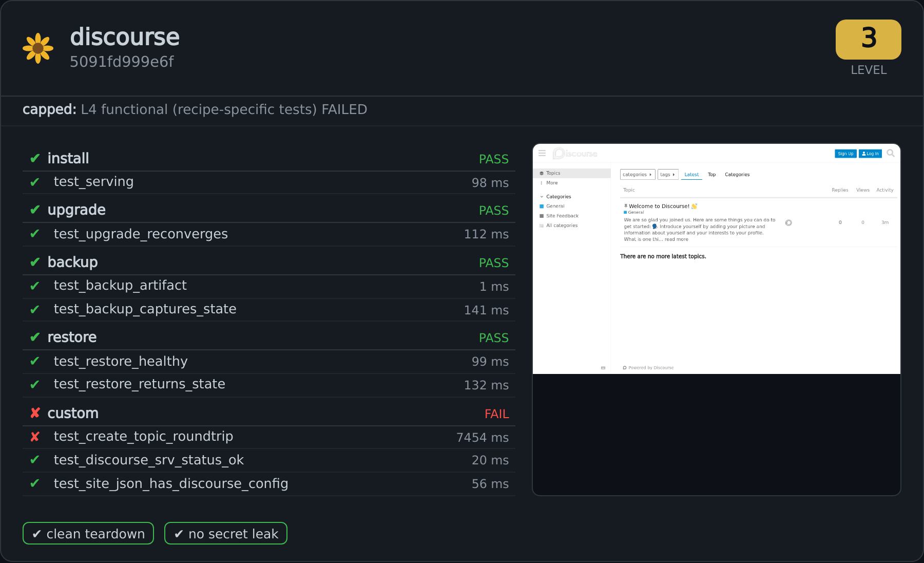Click the red X beside test_create_topic_roundtrip
924x563 pixels.
(35, 437)
